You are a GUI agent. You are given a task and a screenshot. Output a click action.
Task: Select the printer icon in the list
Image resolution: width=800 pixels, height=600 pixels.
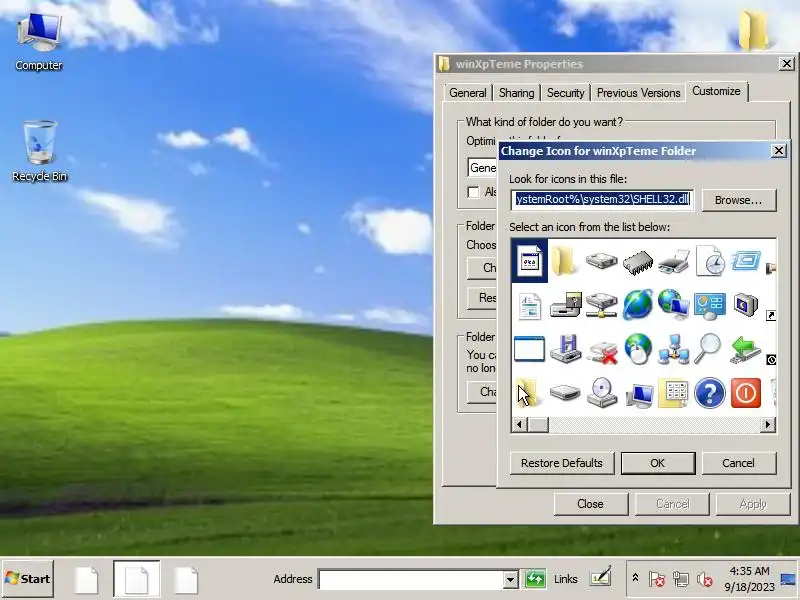coord(673,262)
